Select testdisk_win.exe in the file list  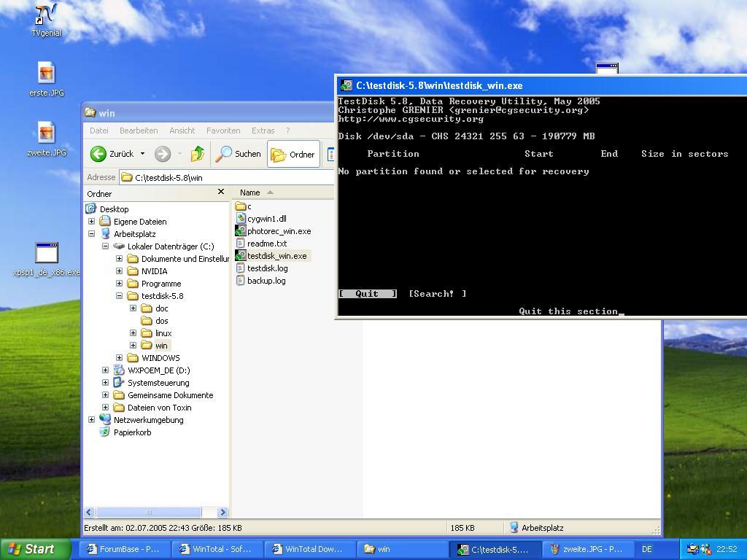272,256
